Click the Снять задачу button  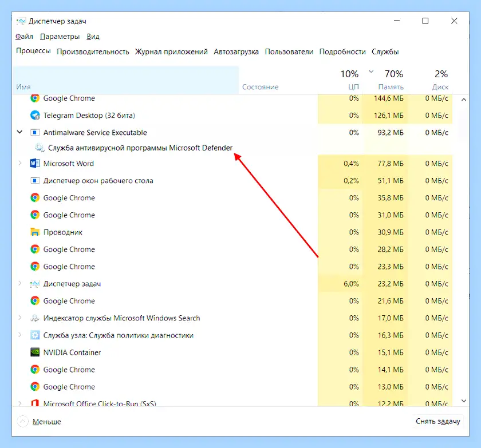(x=437, y=421)
